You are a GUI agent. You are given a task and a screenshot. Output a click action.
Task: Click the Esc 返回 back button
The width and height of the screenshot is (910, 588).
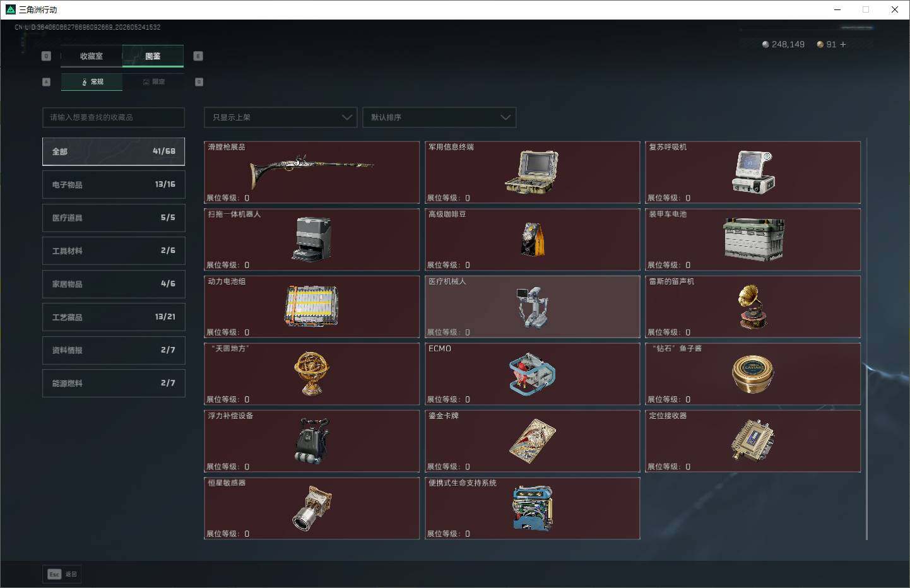point(62,574)
